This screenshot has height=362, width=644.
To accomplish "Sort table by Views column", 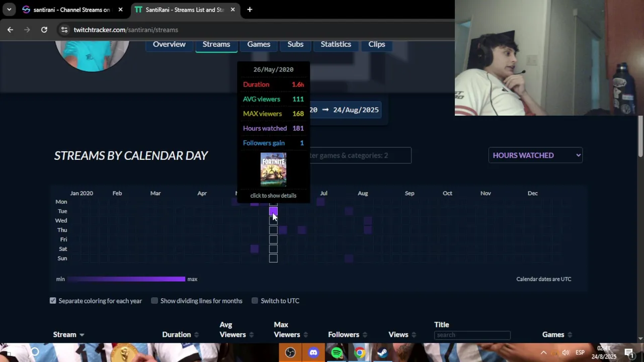I will pyautogui.click(x=402, y=334).
